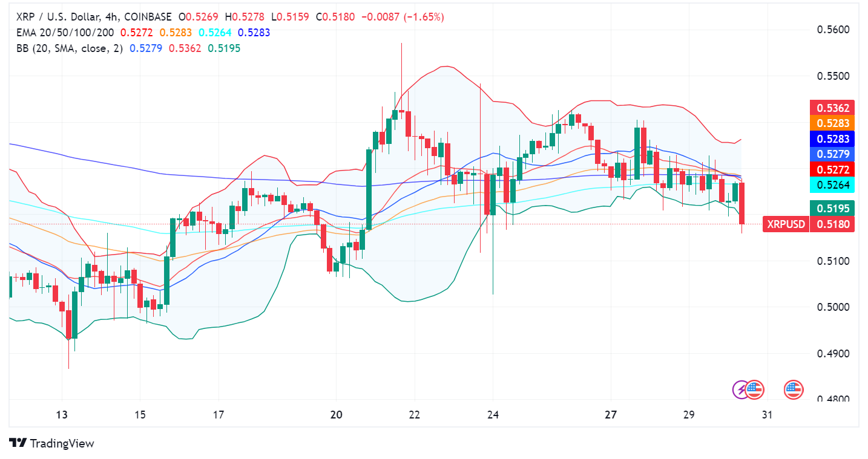Click date 13 on the time axis
The height and width of the screenshot is (459, 868).
coord(61,415)
